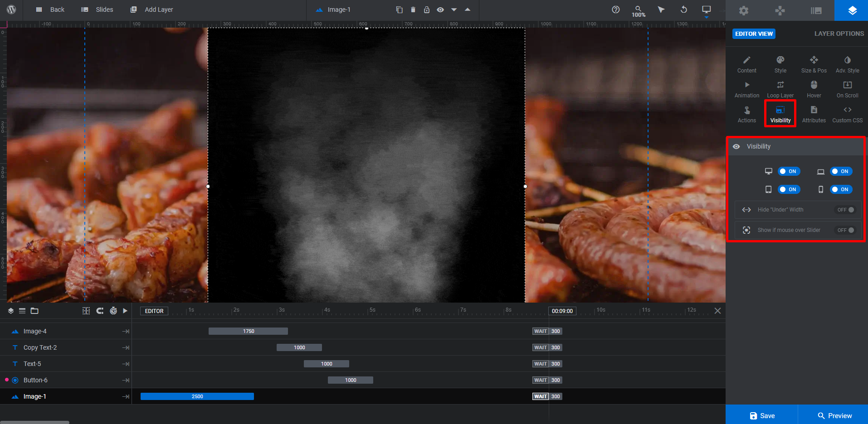Select the Image-1 layer row
Viewport: 868px width, 424px height.
(66, 396)
